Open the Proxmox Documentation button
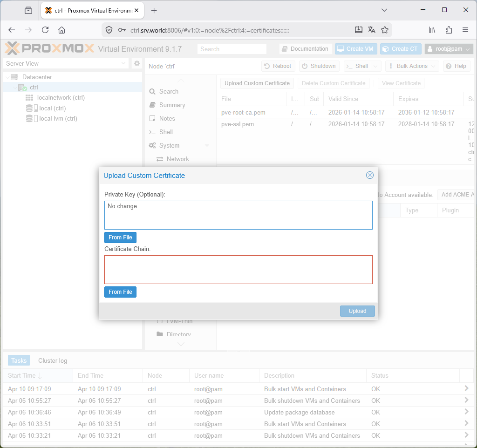The width and height of the screenshot is (477, 448). pyautogui.click(x=305, y=49)
